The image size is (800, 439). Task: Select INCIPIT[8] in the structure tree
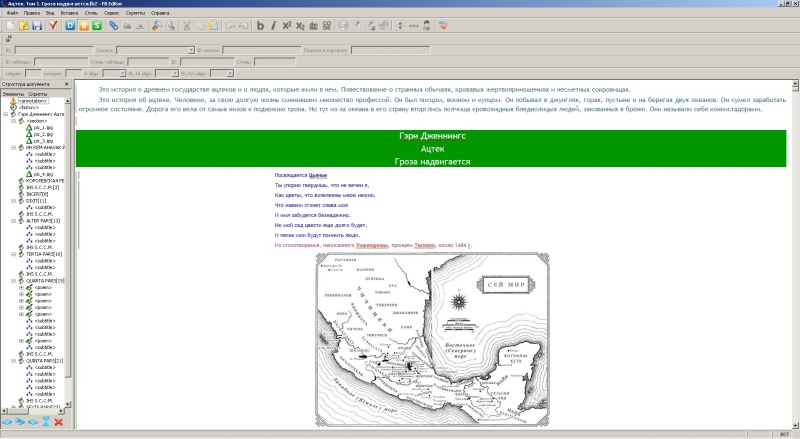click(x=37, y=194)
